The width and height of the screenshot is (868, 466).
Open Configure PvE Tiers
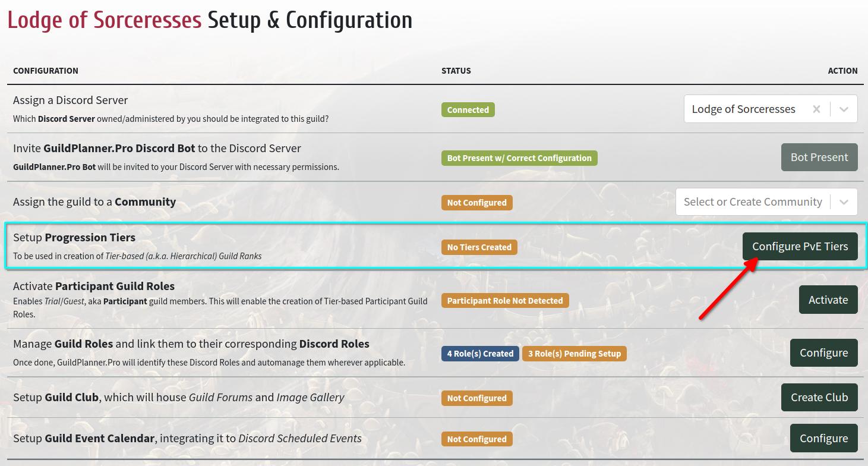tap(800, 246)
